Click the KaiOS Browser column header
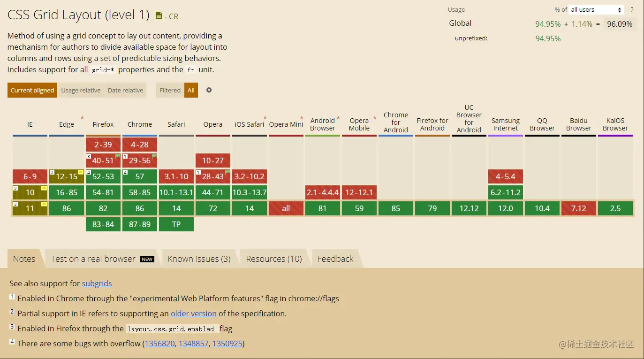This screenshot has height=359, width=644. (x=615, y=124)
